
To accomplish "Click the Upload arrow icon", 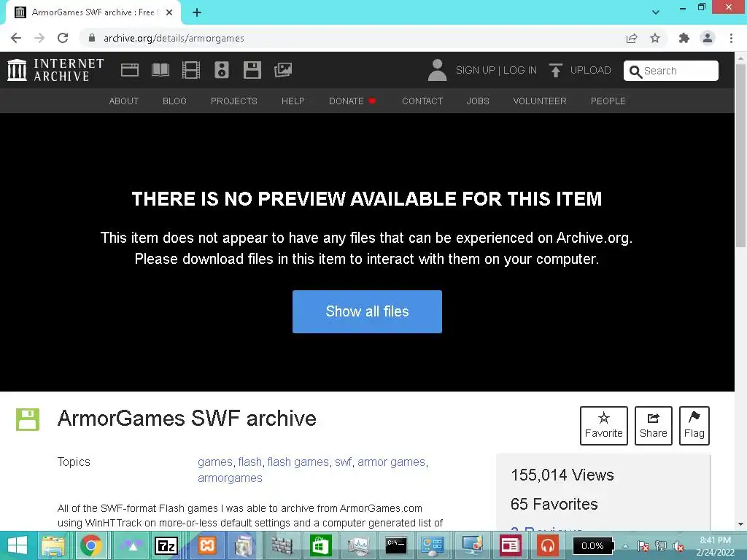I will point(555,70).
